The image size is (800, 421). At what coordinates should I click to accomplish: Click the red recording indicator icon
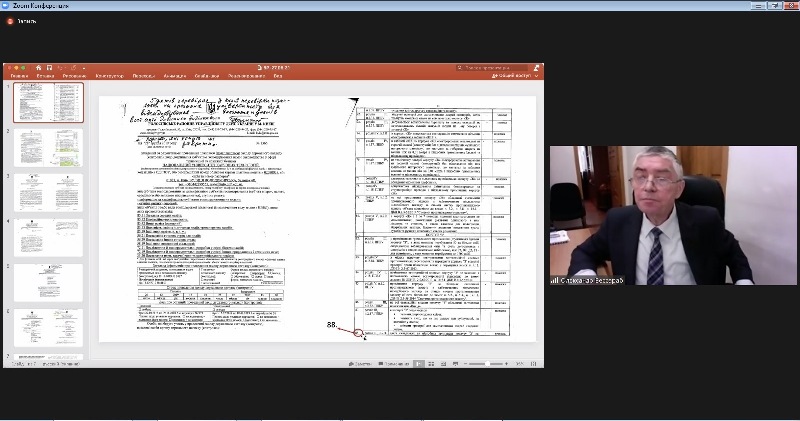point(10,21)
